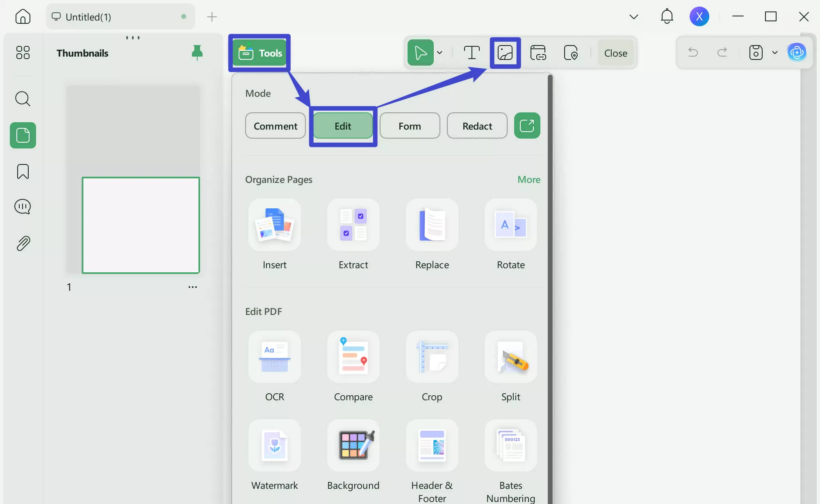The width and height of the screenshot is (820, 504).
Task: Open the Bookmarks panel
Action: tap(23, 171)
